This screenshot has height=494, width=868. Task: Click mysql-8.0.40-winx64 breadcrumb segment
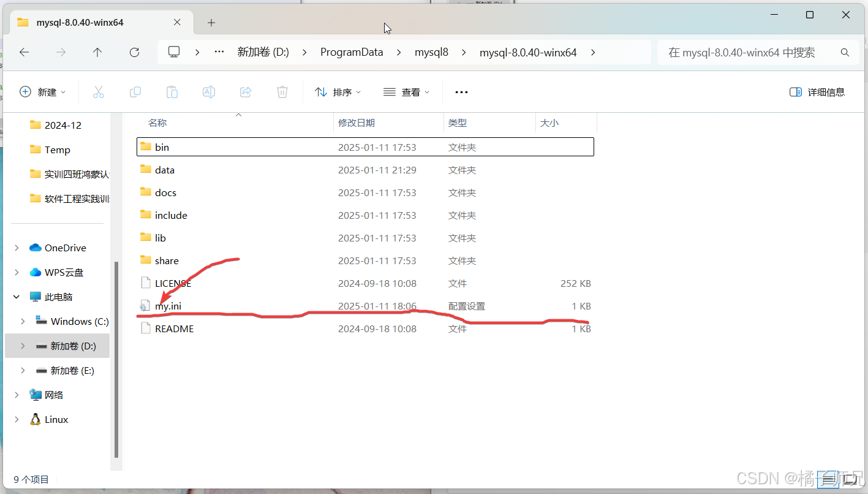528,53
